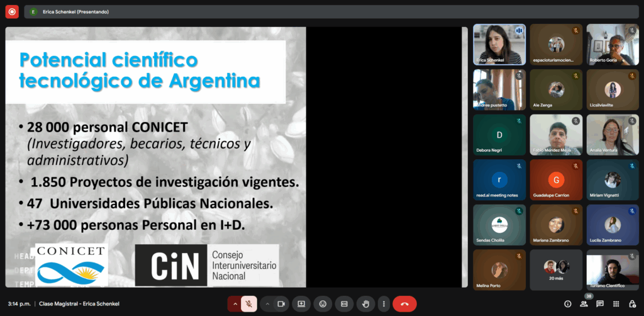
Task: Click muted mic icon on Lucila Zambrano tile
Action: [632, 212]
